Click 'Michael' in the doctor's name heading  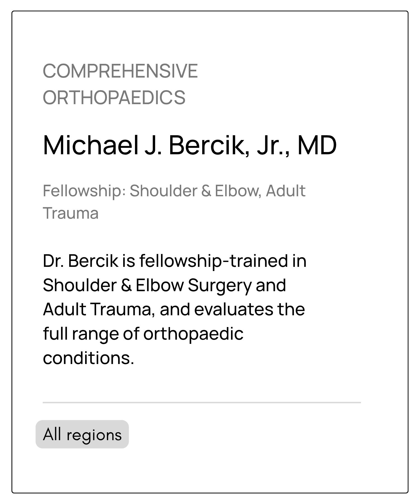(91, 145)
